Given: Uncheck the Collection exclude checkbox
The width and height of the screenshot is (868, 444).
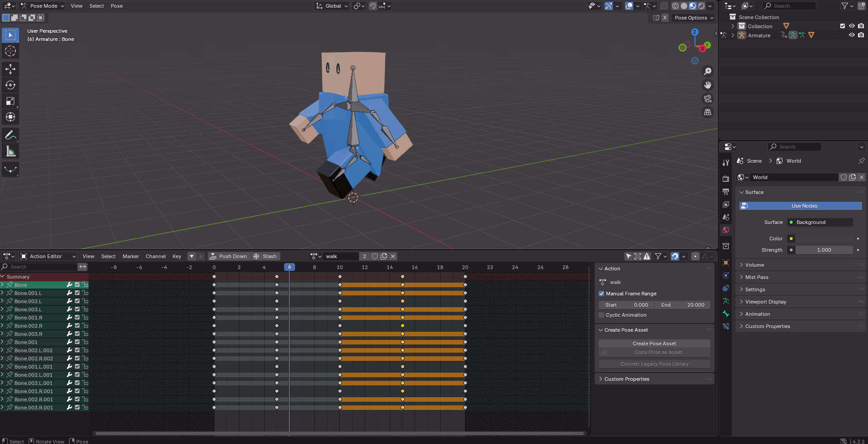Looking at the screenshot, I should tap(843, 26).
